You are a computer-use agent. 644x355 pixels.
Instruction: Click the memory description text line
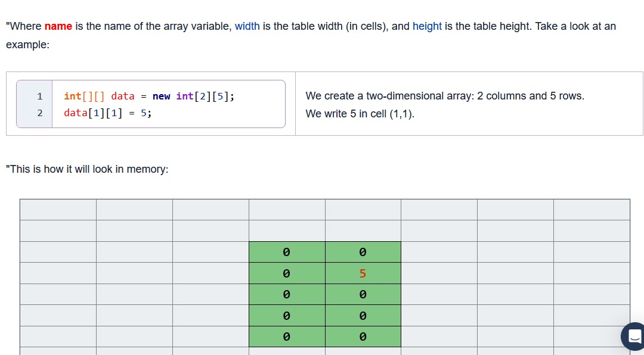pyautogui.click(x=87, y=169)
